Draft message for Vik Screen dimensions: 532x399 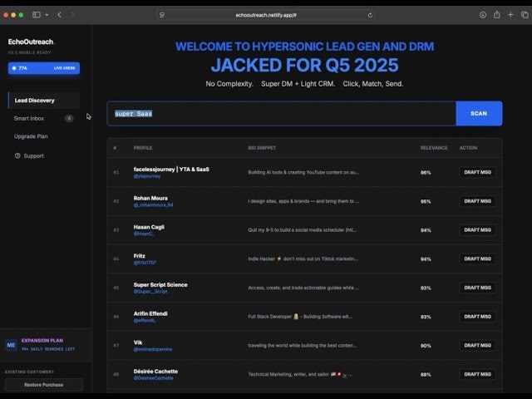pos(477,346)
